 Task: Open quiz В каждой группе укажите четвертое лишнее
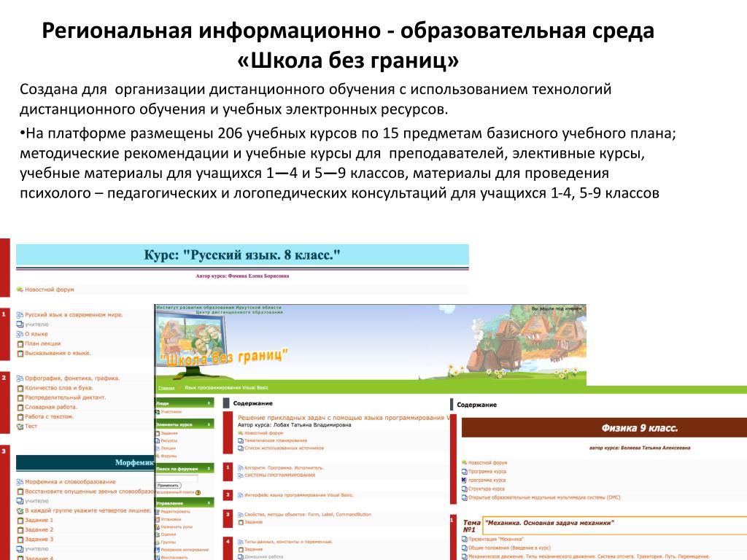tap(88, 510)
